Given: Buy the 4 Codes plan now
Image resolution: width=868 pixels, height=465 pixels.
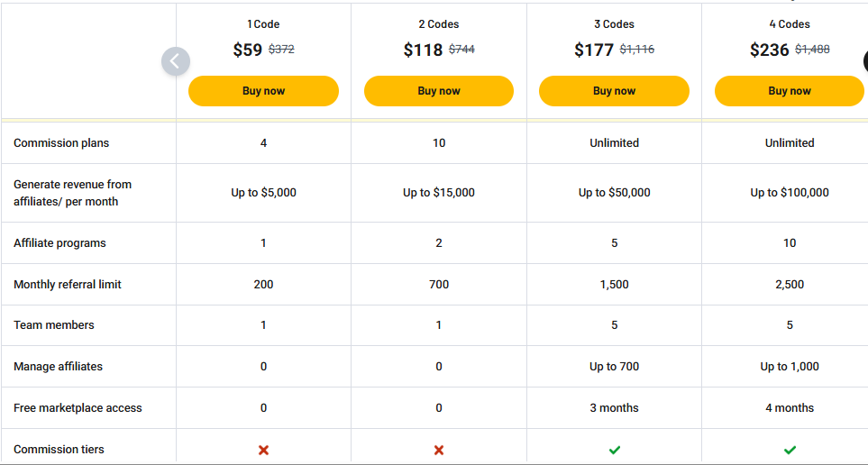Looking at the screenshot, I should [790, 91].
